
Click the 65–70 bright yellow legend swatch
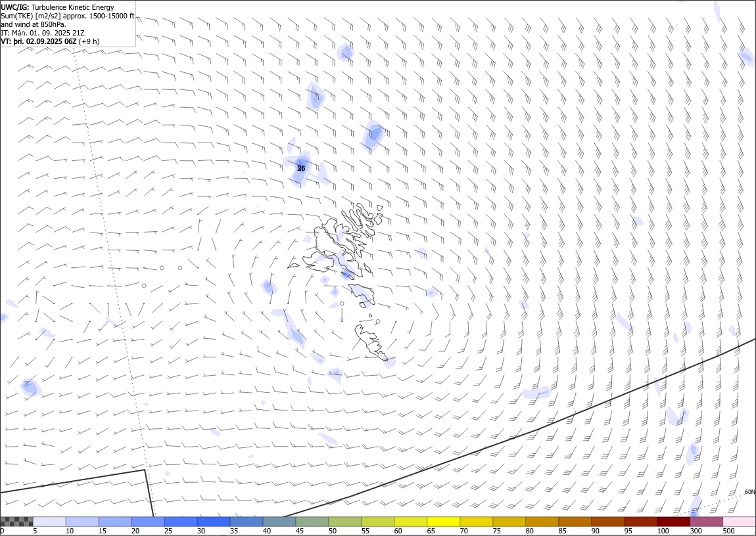tap(444, 522)
